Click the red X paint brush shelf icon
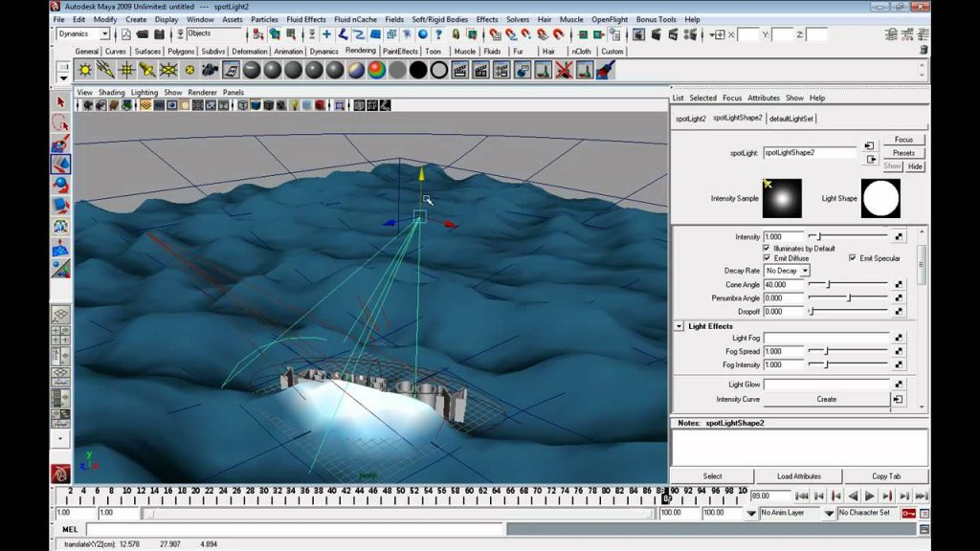This screenshot has width=980, height=551. point(564,70)
